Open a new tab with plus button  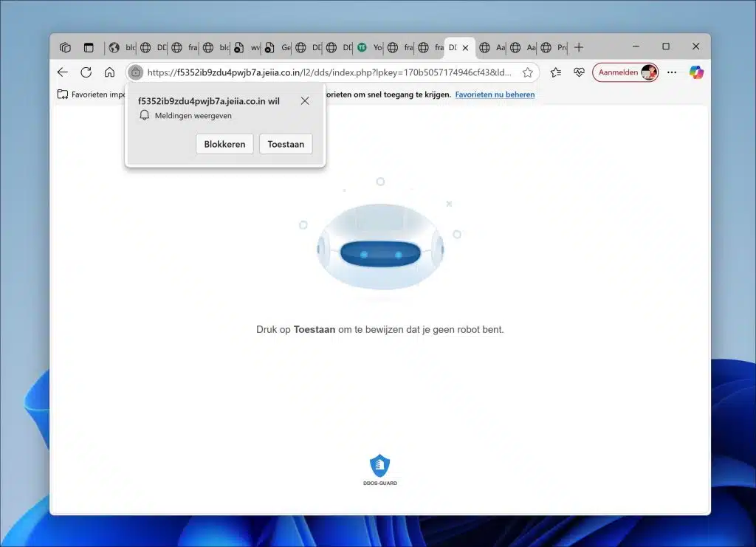click(x=579, y=47)
